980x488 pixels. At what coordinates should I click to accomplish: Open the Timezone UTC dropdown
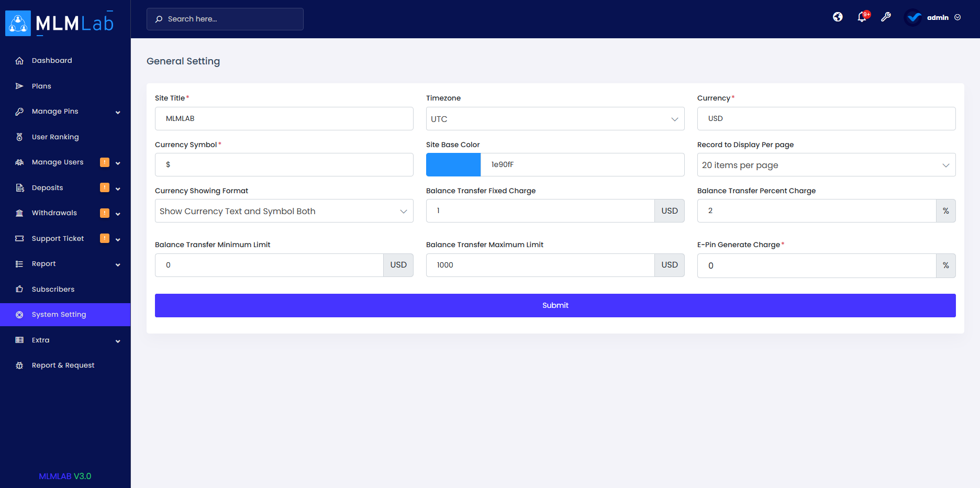[x=555, y=119]
